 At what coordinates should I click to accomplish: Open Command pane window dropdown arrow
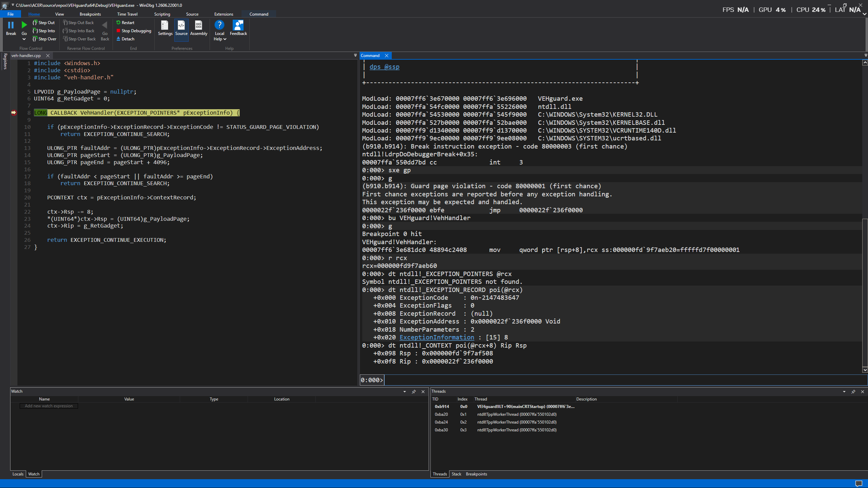(x=865, y=55)
